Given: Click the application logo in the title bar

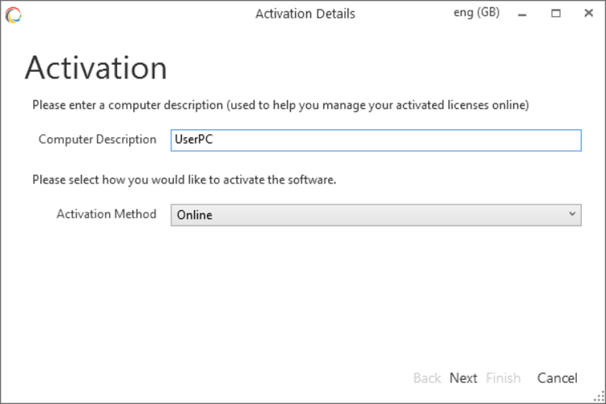Looking at the screenshot, I should 13,14.
